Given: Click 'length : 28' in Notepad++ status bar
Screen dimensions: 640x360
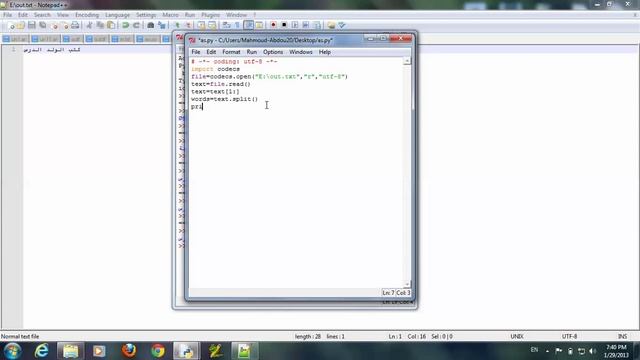Looking at the screenshot, I should (x=308, y=337).
